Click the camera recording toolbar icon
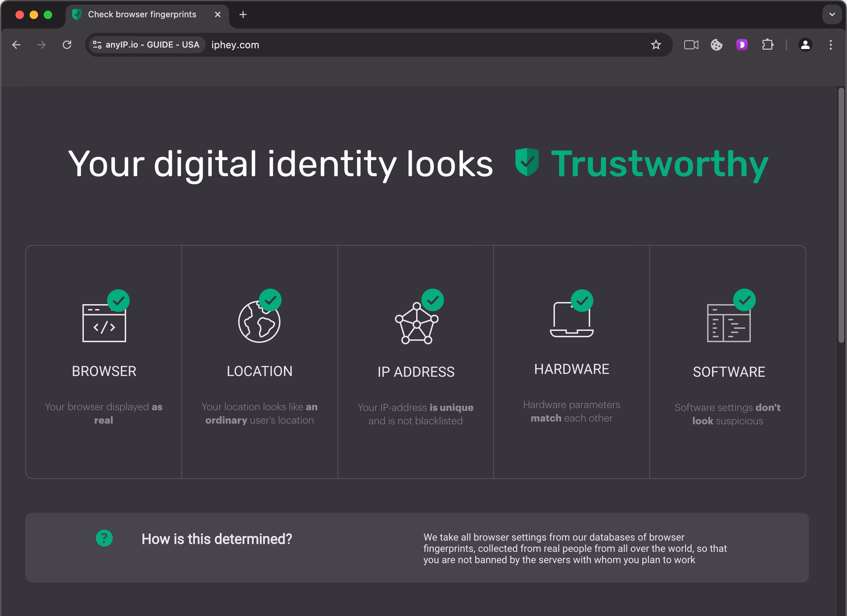847x616 pixels. point(691,45)
